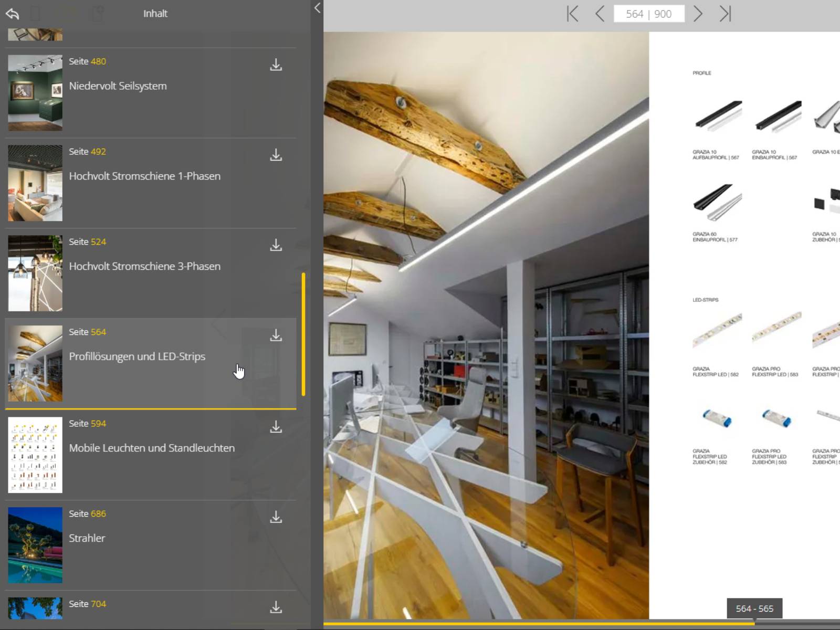
Task: Click the back arrow icon beside Inhalt
Action: [x=13, y=14]
